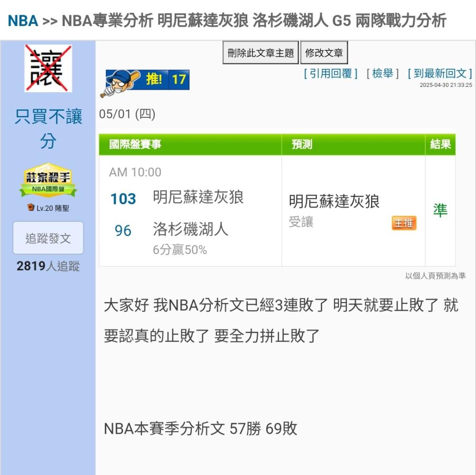Click the 2025-04-30 21:33:25 timestamp
This screenshot has width=476, height=475.
[446, 85]
